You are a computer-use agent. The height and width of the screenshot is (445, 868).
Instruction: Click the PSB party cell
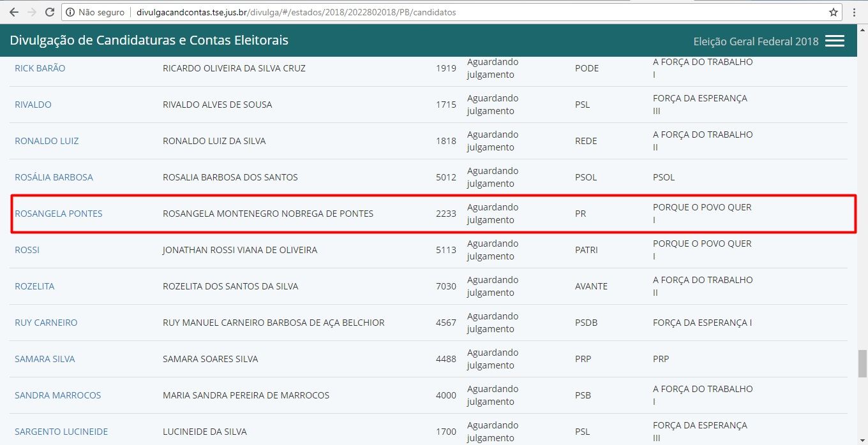(583, 395)
